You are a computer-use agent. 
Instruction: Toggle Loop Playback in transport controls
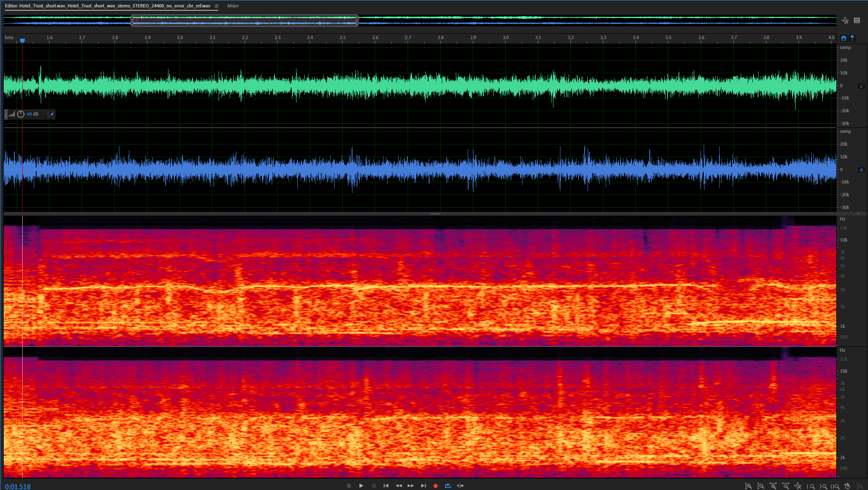pyautogui.click(x=448, y=486)
